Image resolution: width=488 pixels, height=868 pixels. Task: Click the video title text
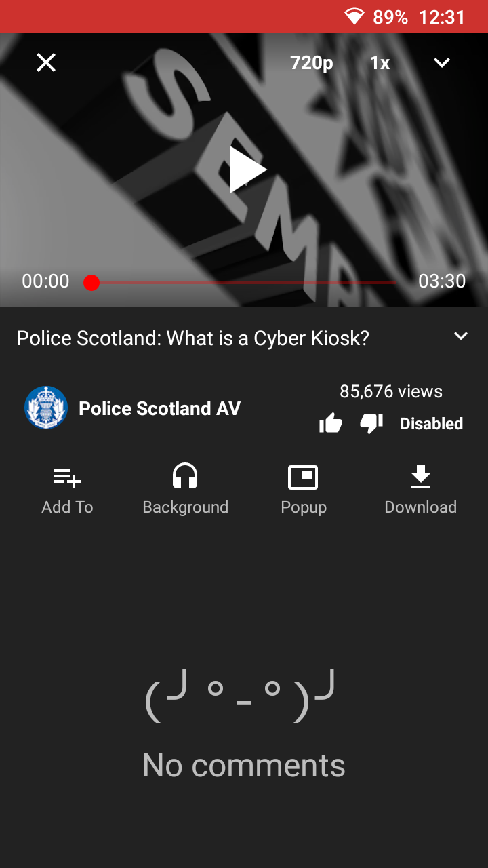(x=192, y=338)
